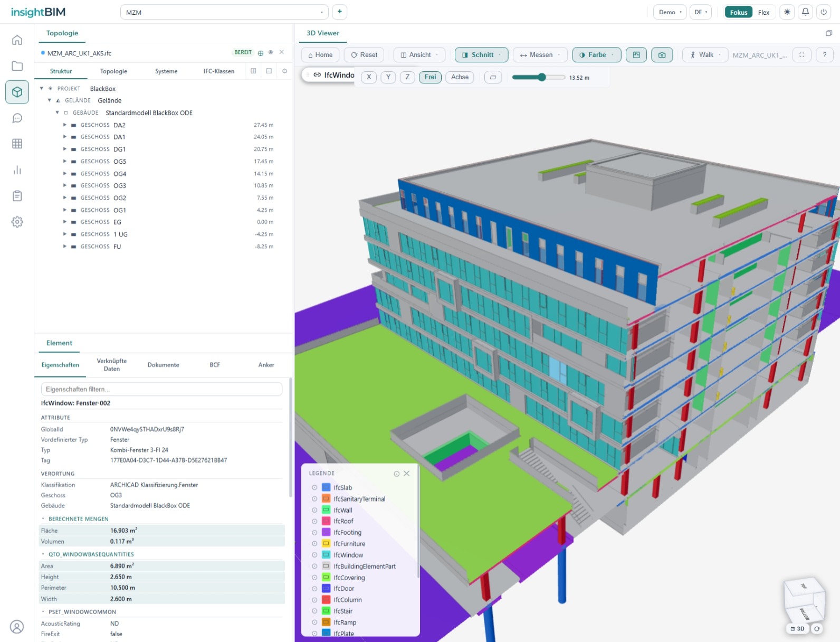Click the Achse button
Image resolution: width=840 pixels, height=642 pixels.
click(460, 77)
